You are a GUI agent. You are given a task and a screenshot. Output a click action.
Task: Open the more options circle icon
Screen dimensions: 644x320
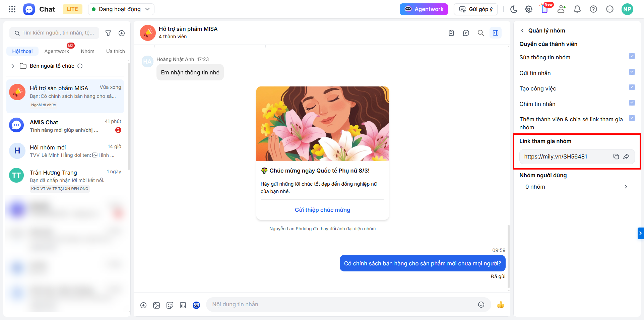pos(610,9)
